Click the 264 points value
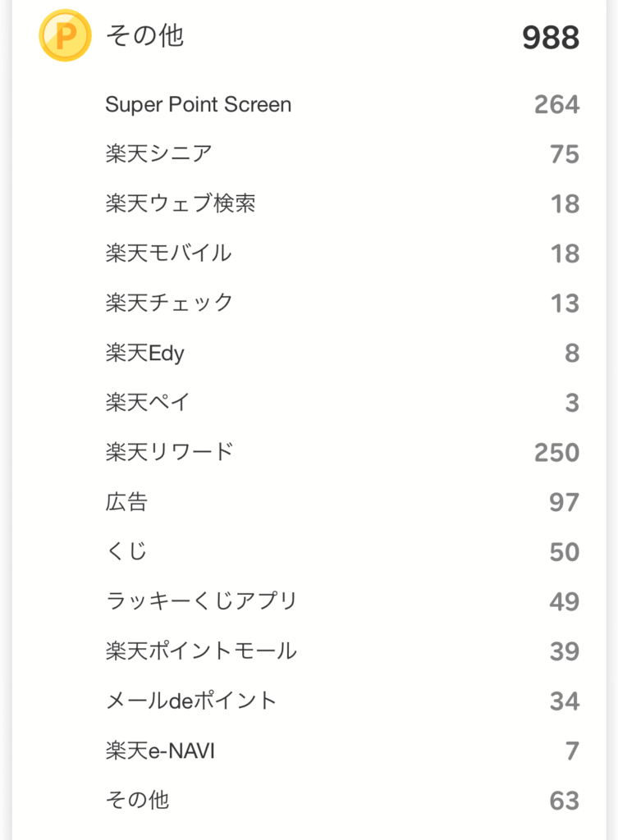The image size is (618, 840). coord(557,104)
